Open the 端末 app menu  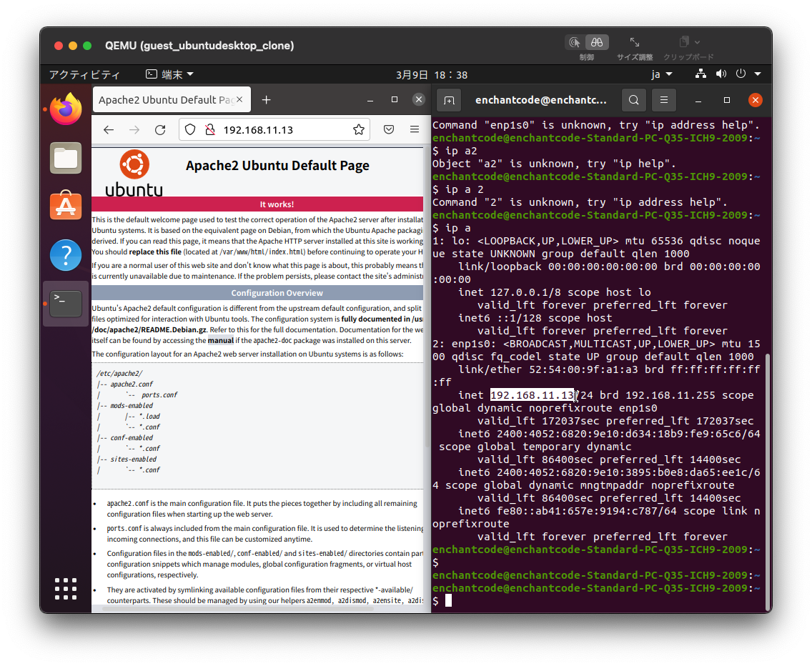point(169,74)
